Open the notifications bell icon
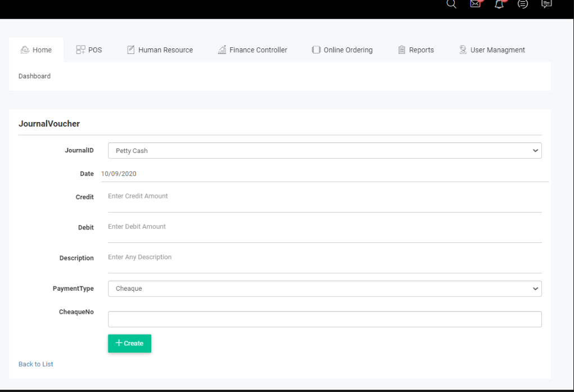Screen dimensions: 574x392 pos(499,4)
